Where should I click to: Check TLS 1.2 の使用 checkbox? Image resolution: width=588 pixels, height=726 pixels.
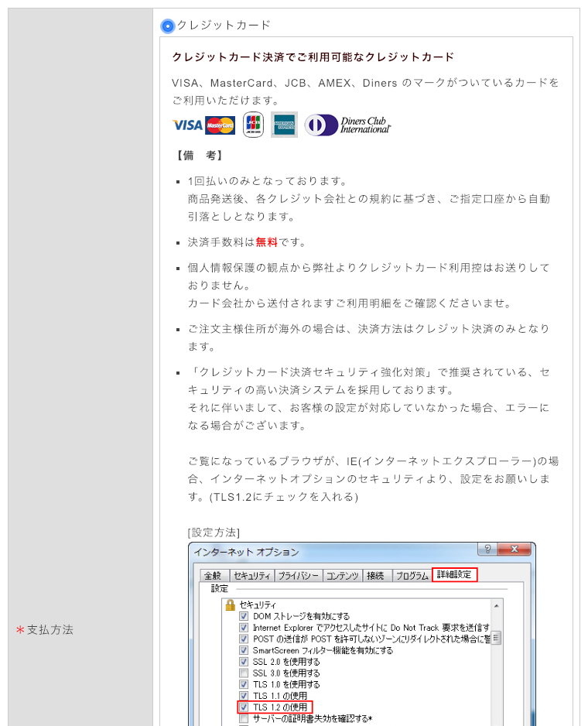tap(244, 707)
